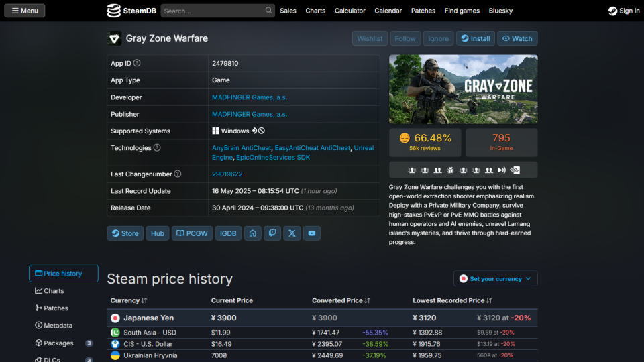Open the hamburger Menu button

click(x=25, y=11)
